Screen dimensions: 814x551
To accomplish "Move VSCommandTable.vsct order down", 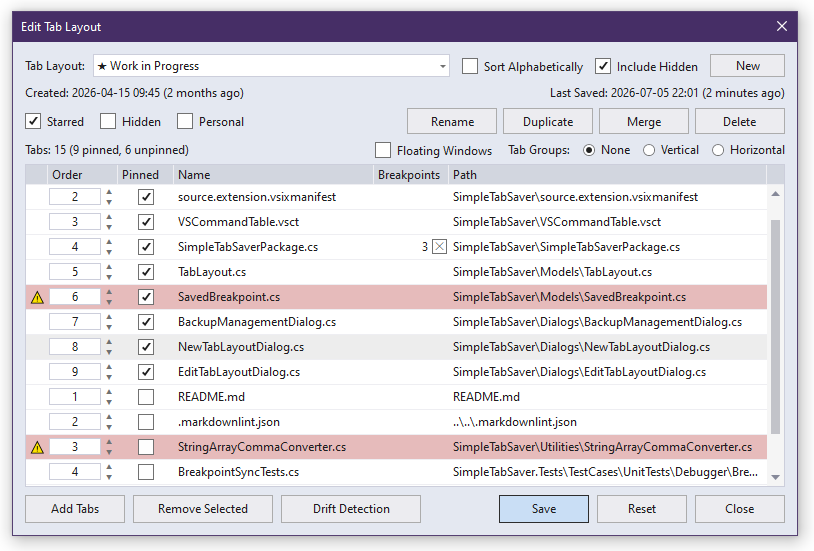I will [x=109, y=227].
